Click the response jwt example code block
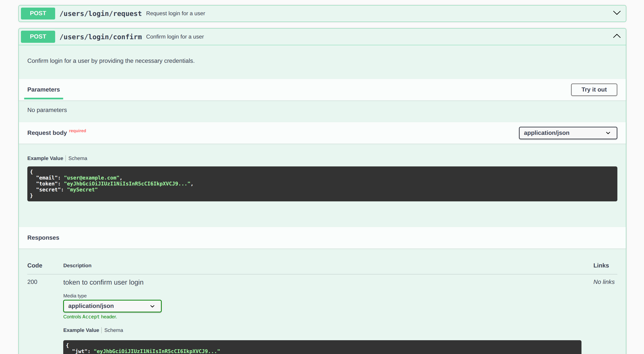644x354 pixels. [322, 347]
